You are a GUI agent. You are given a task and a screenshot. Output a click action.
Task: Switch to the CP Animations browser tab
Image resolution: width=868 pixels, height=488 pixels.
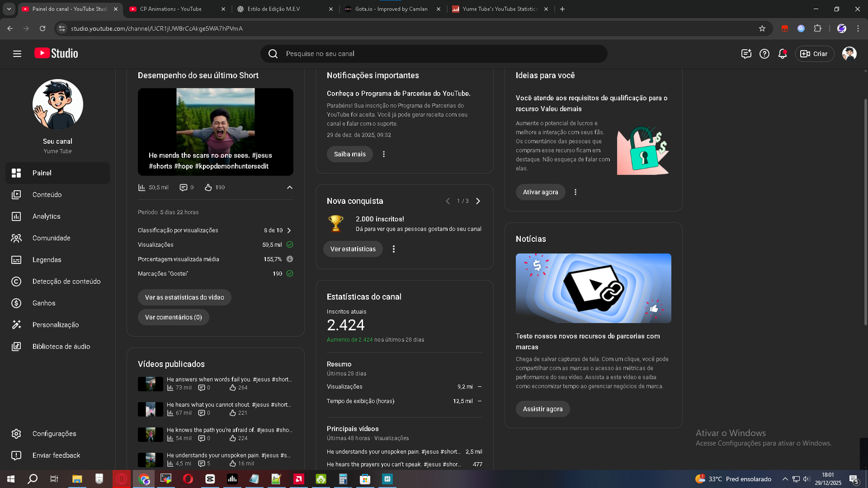tap(170, 9)
